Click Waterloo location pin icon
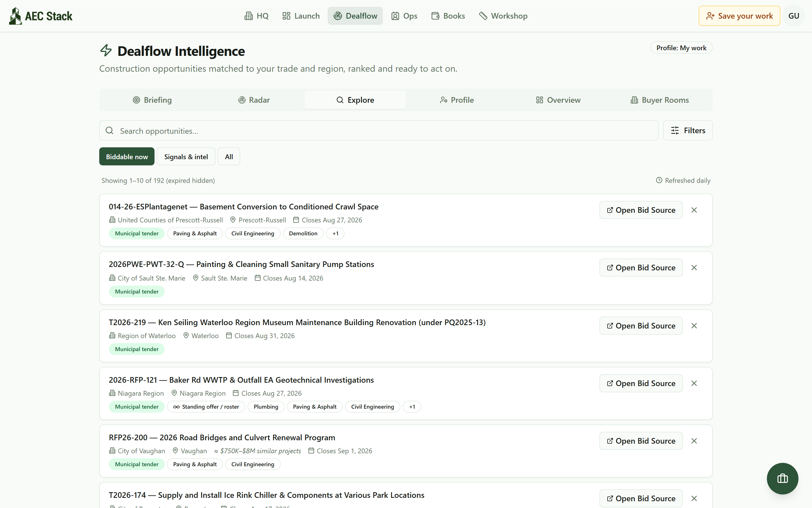812x508 pixels. [x=186, y=335]
